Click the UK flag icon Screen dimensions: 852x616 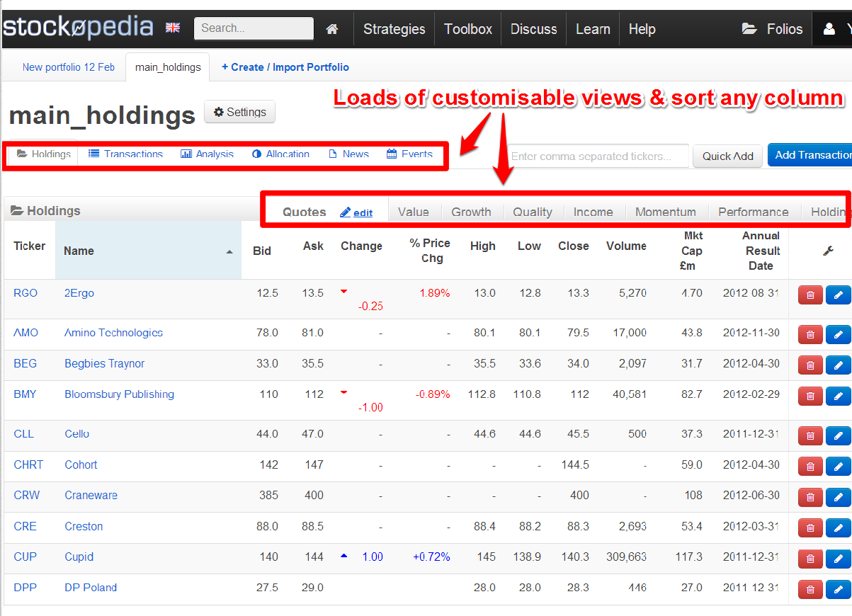tap(173, 28)
